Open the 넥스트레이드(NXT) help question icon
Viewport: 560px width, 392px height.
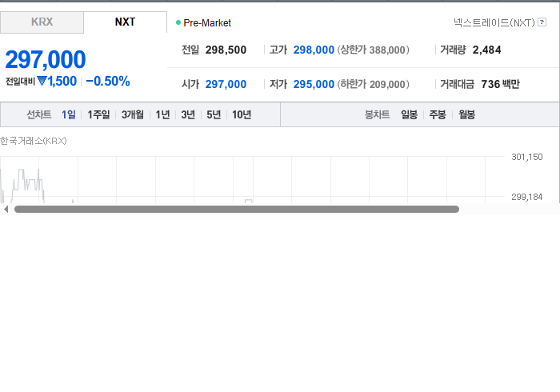pos(542,22)
